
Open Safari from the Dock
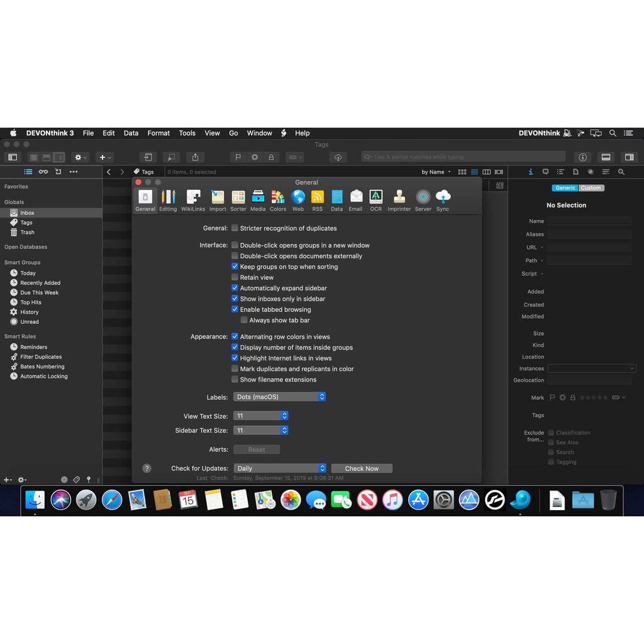112,500
